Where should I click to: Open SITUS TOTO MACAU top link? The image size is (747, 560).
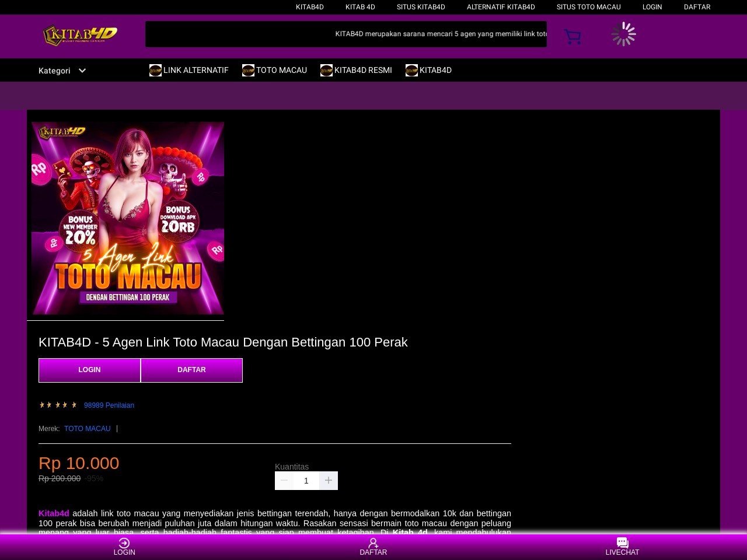tap(589, 7)
